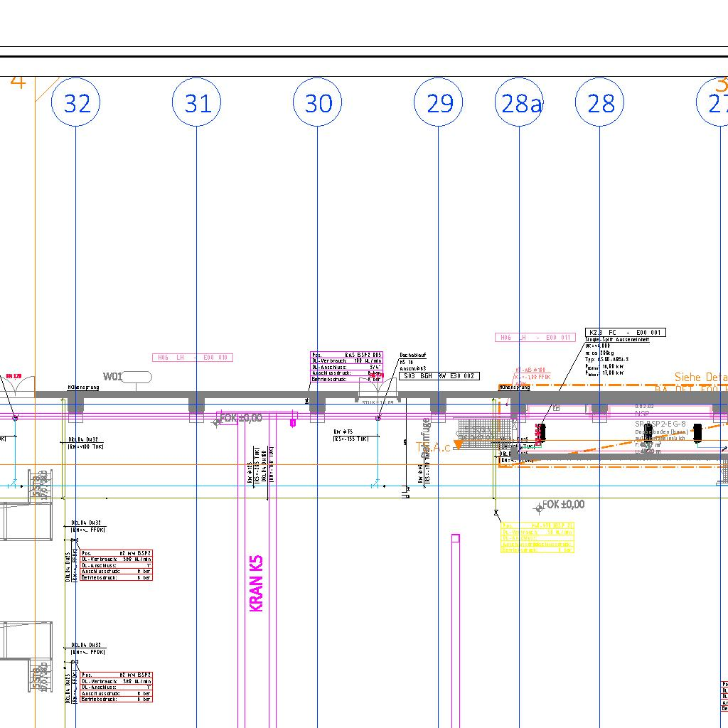Select the K2.8 FC - E00 001 tag
Viewport: 728px width, 728px height.
[625, 332]
